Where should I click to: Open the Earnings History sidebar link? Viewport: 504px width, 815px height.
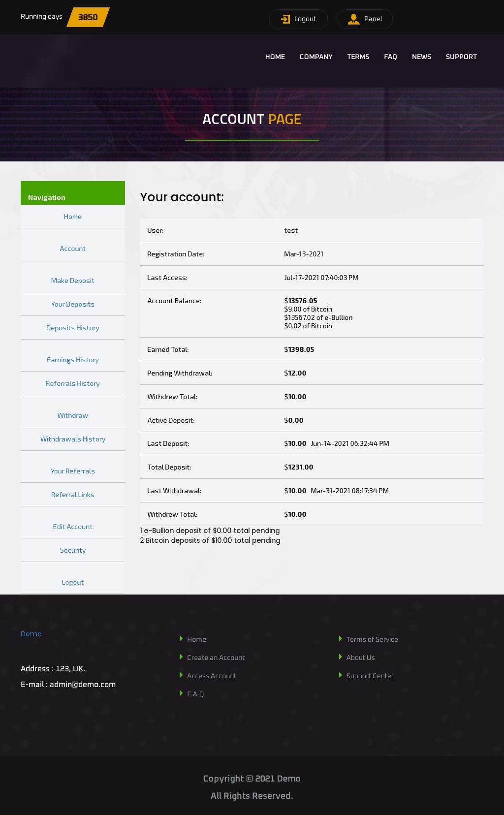(x=72, y=360)
